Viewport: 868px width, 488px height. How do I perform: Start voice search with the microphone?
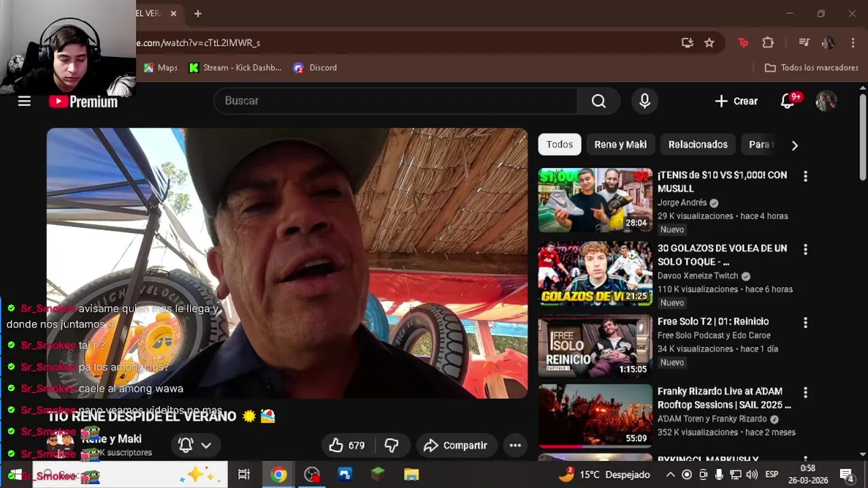645,101
